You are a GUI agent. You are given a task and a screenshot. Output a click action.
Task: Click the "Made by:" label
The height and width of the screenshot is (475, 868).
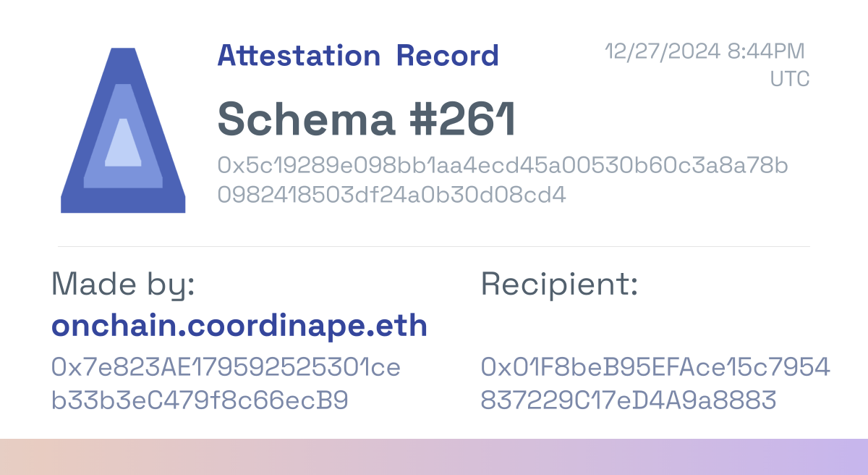pyautogui.click(x=123, y=285)
